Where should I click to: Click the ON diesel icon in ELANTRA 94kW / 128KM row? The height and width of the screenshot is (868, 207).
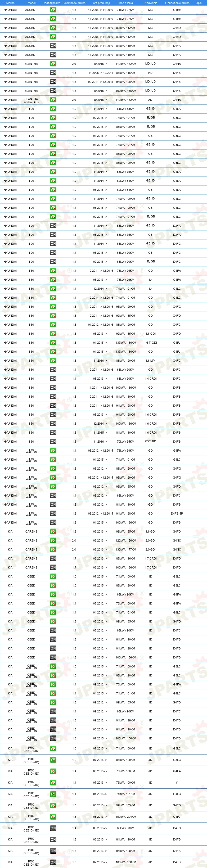pyautogui.click(x=53, y=81)
